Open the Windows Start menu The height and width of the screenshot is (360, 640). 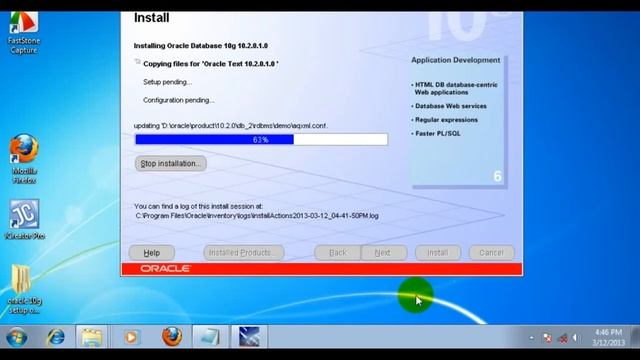[17, 337]
